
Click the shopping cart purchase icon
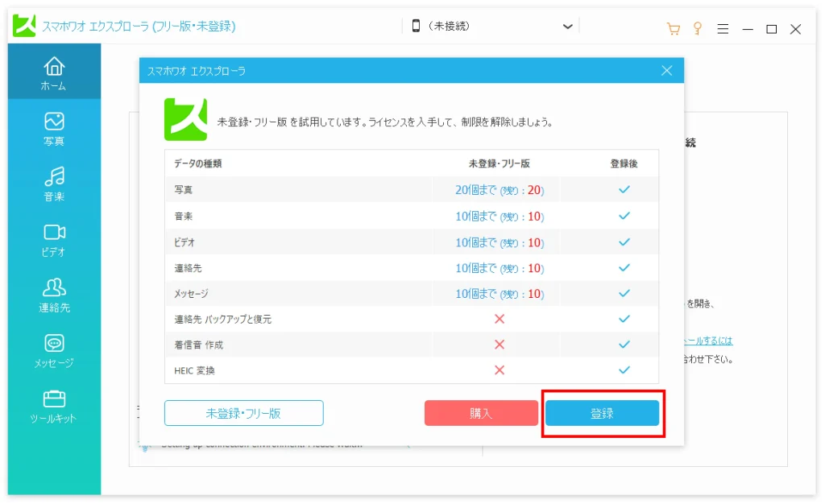click(x=674, y=28)
